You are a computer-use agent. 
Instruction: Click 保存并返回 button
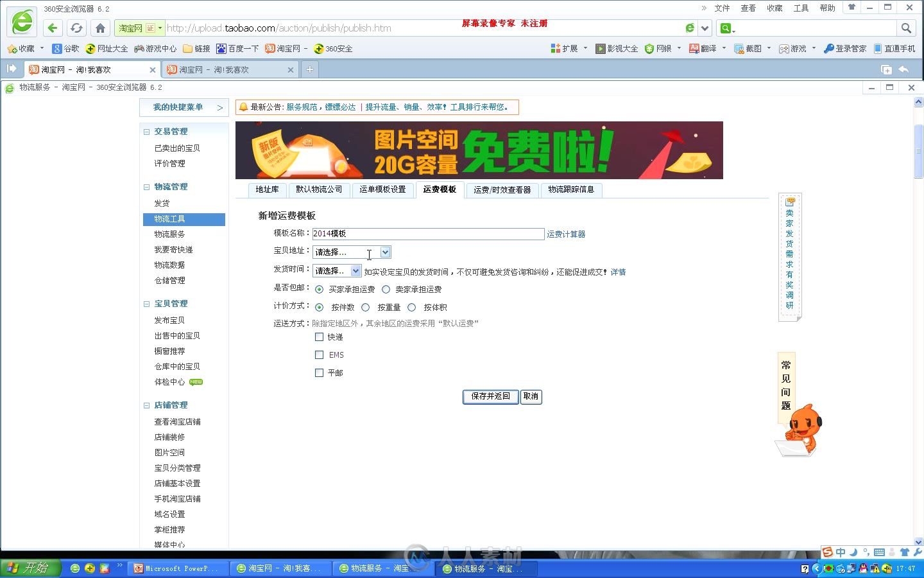click(490, 396)
